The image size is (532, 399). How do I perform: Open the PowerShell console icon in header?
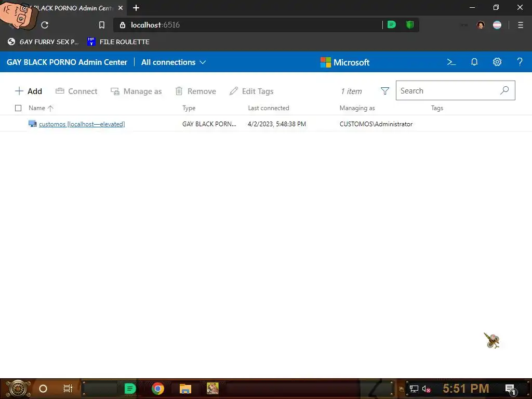(451, 62)
